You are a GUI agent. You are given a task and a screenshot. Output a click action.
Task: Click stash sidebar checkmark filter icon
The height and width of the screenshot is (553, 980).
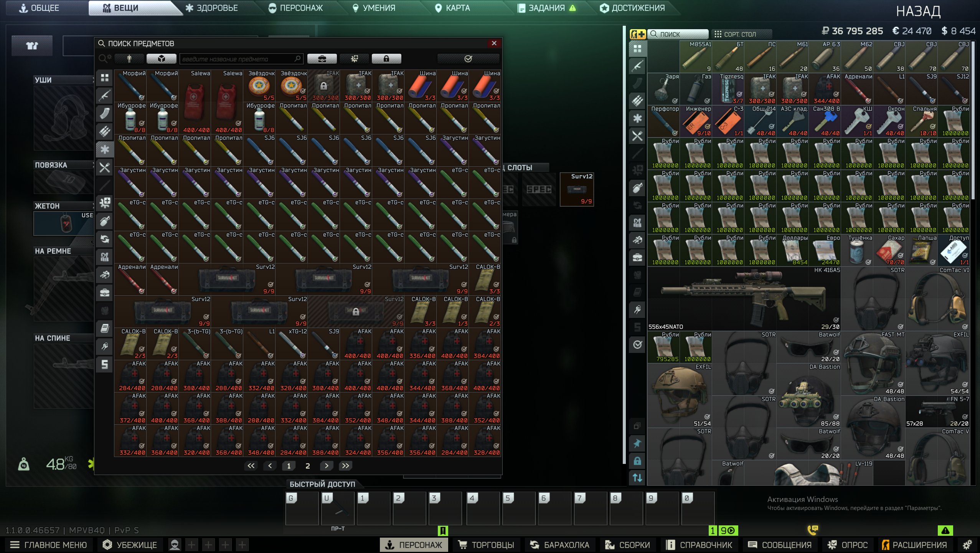[637, 344]
